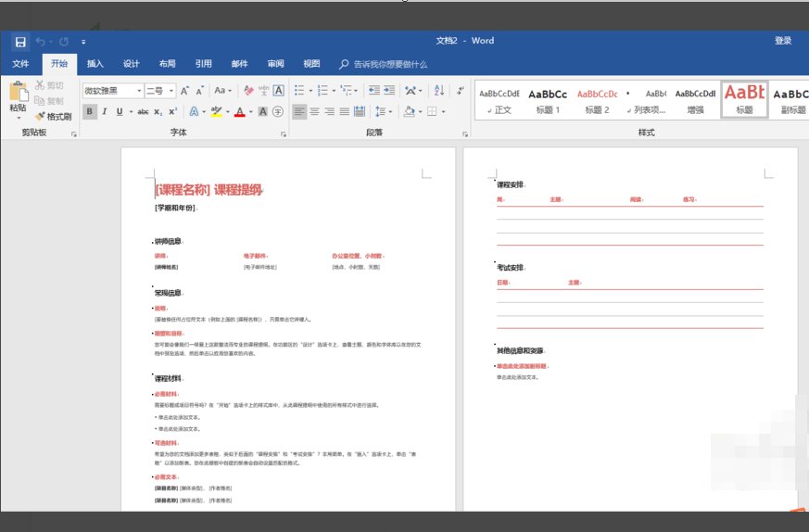Click the Strikethrough (abc) icon
Image resolution: width=809 pixels, height=532 pixels.
tap(143, 111)
